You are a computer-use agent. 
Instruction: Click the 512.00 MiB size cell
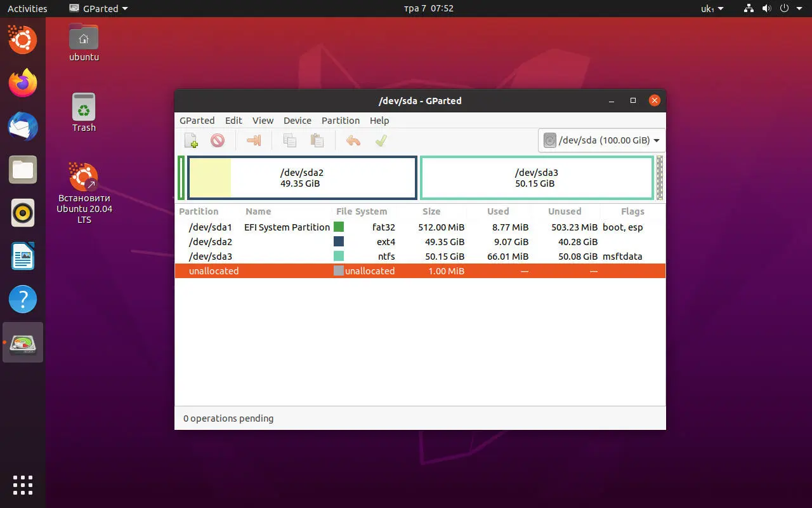tap(442, 227)
